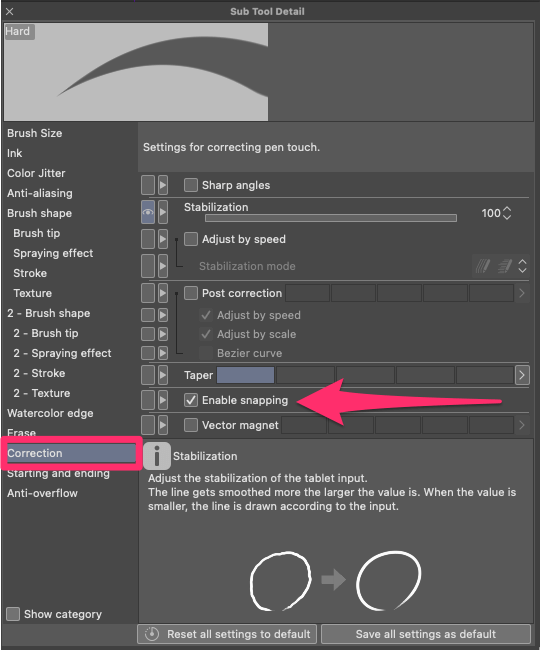Expand the Taper options chevron
Screen dimensions: 540x650
coord(522,375)
